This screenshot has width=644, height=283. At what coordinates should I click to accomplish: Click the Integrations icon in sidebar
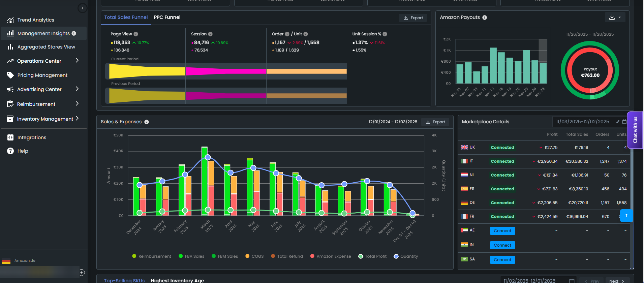click(10, 137)
